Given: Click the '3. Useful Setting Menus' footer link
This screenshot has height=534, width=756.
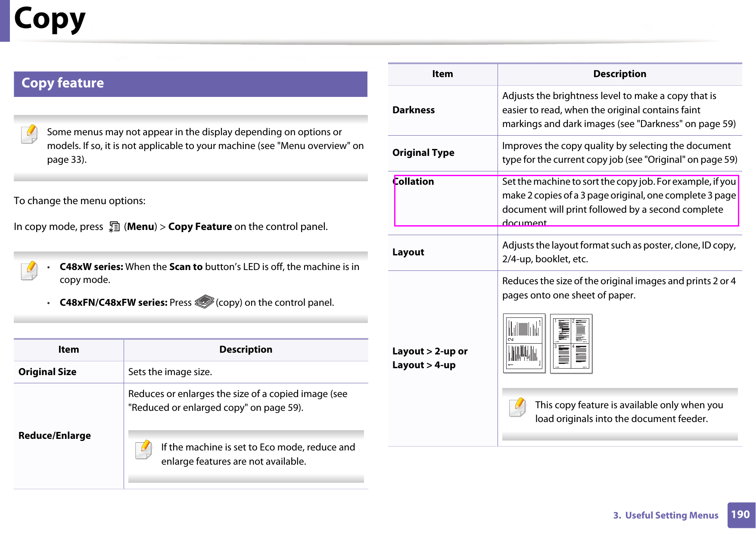Looking at the screenshot, I should 666,515.
